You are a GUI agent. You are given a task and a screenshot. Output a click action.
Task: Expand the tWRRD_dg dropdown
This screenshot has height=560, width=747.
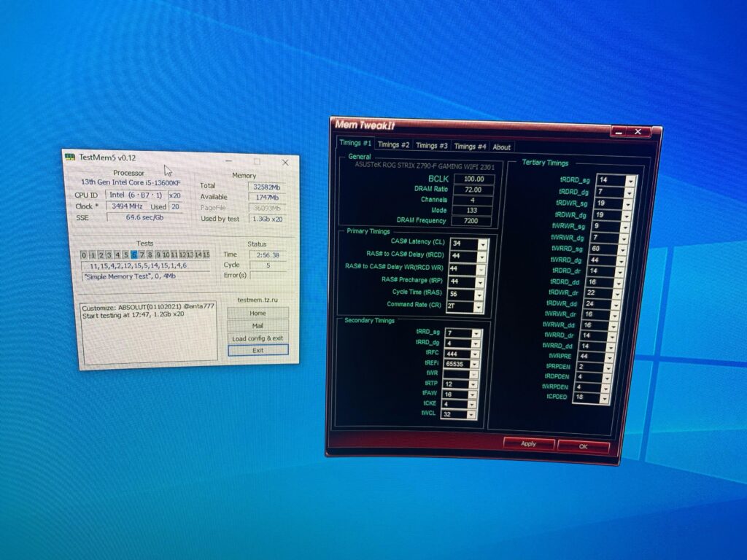621,260
